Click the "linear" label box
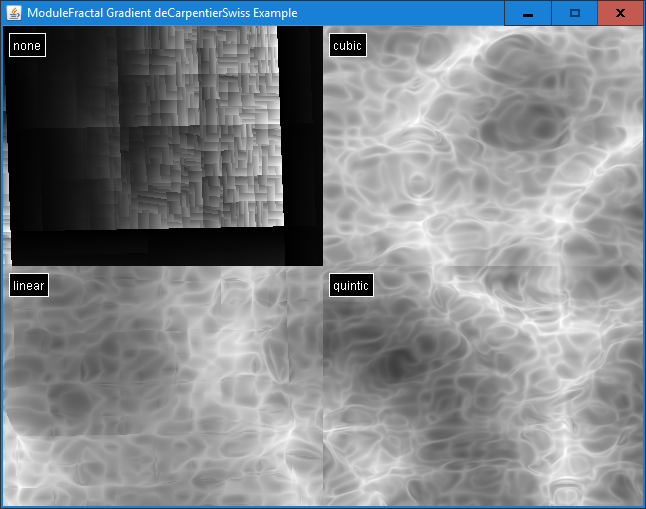 (x=29, y=286)
